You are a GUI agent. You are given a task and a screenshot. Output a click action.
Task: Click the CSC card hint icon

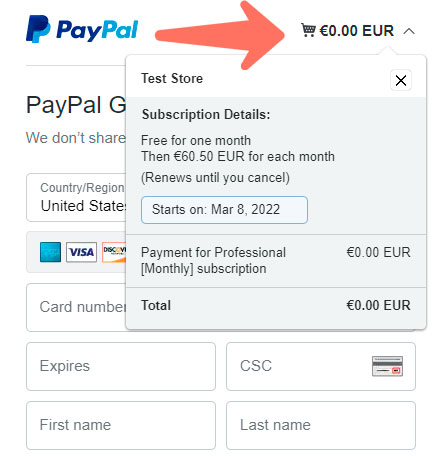point(387,366)
